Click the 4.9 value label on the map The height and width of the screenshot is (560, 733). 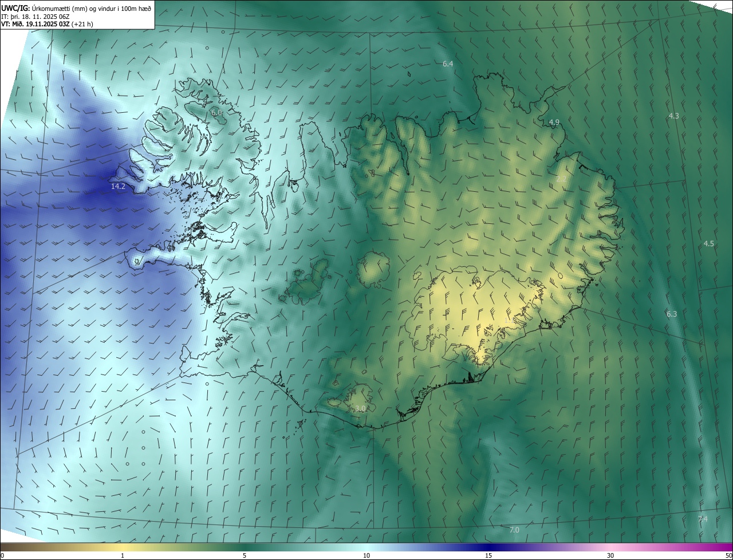[x=554, y=123]
